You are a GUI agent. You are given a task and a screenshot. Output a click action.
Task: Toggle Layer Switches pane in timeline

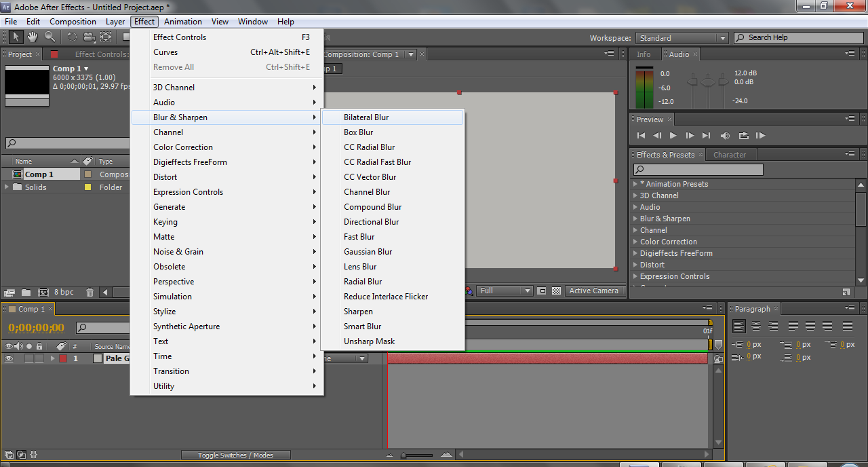(x=7, y=455)
